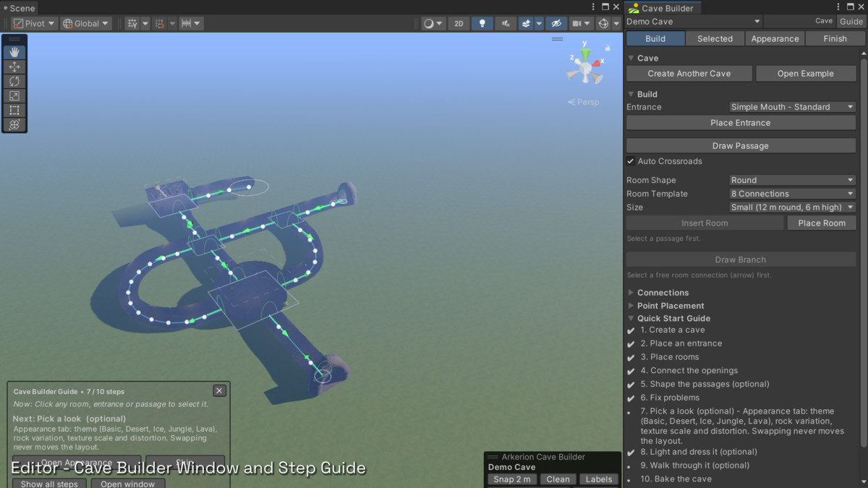The height and width of the screenshot is (488, 868).
Task: Select the Move tool
Action: click(x=14, y=67)
